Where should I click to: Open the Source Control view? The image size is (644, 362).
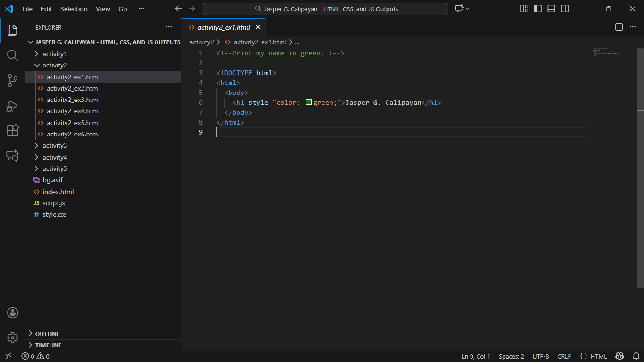click(x=13, y=81)
